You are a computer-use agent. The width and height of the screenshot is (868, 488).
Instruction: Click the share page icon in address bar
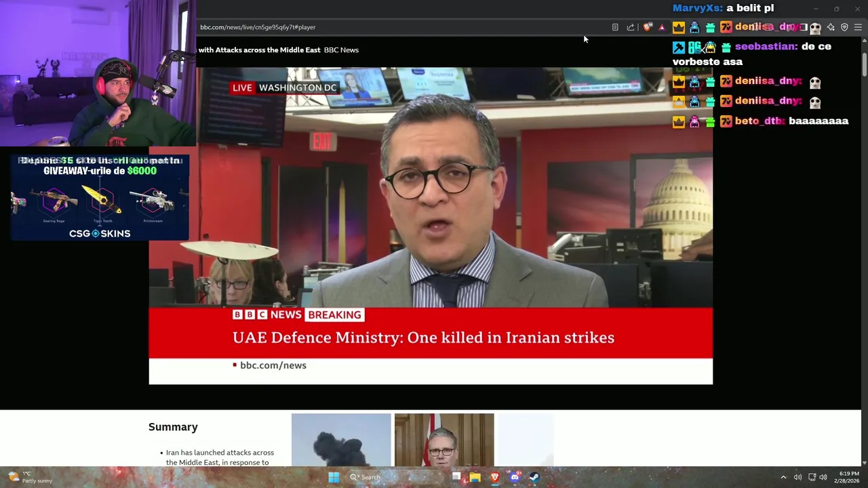631,27
